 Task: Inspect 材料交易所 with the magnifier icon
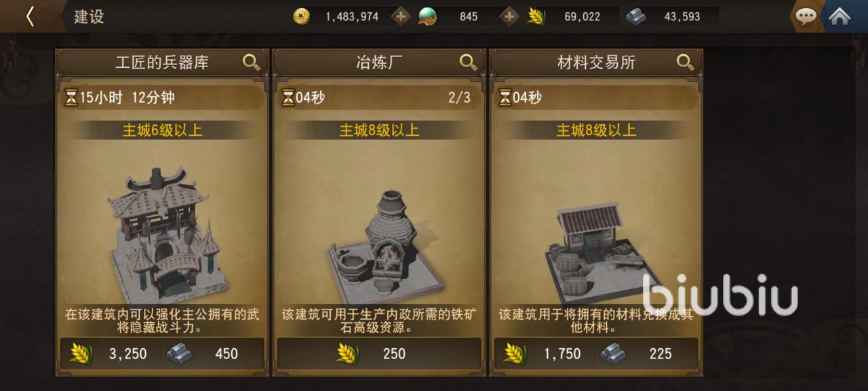pos(686,62)
